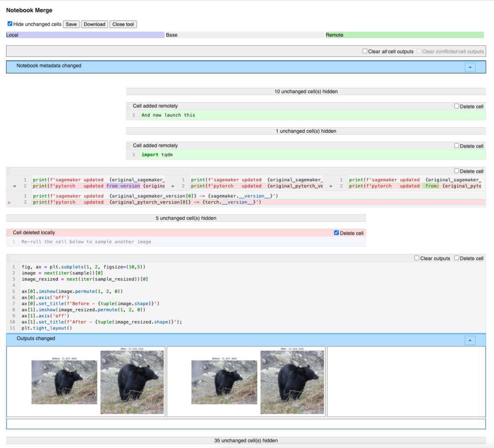Enable Clear all cell outputs
The image size is (494, 448).
click(x=365, y=51)
